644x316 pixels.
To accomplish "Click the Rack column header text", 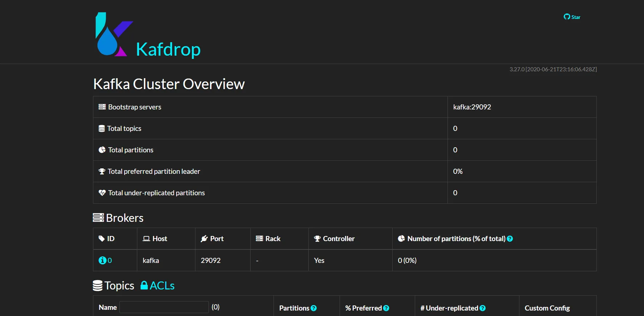I will point(273,239).
